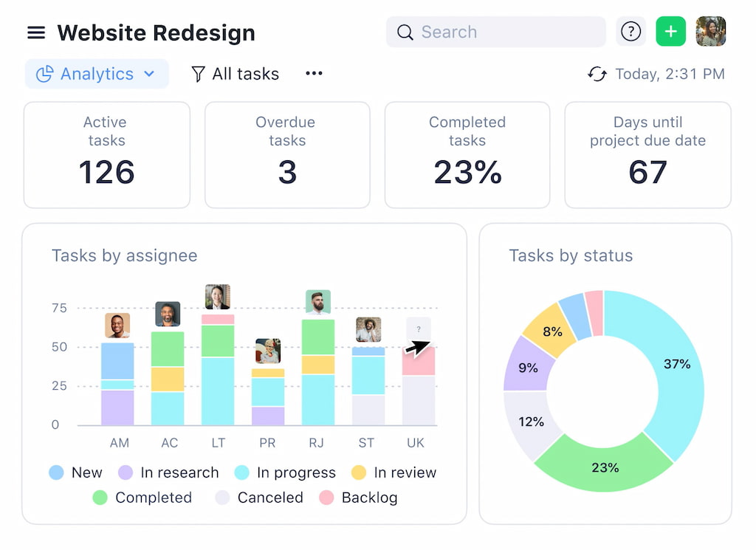756x550 pixels.
Task: Open the Active tasks 126 card
Action: 106,154
